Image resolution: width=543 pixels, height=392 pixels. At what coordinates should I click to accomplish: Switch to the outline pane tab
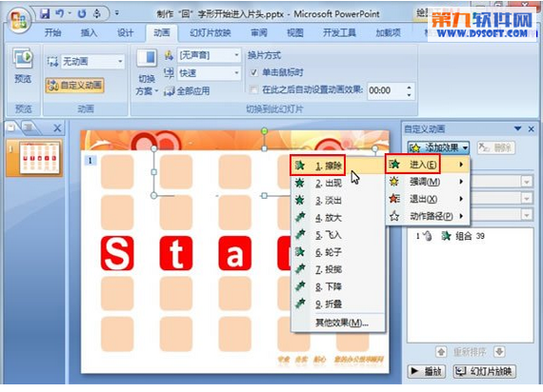click(30, 128)
